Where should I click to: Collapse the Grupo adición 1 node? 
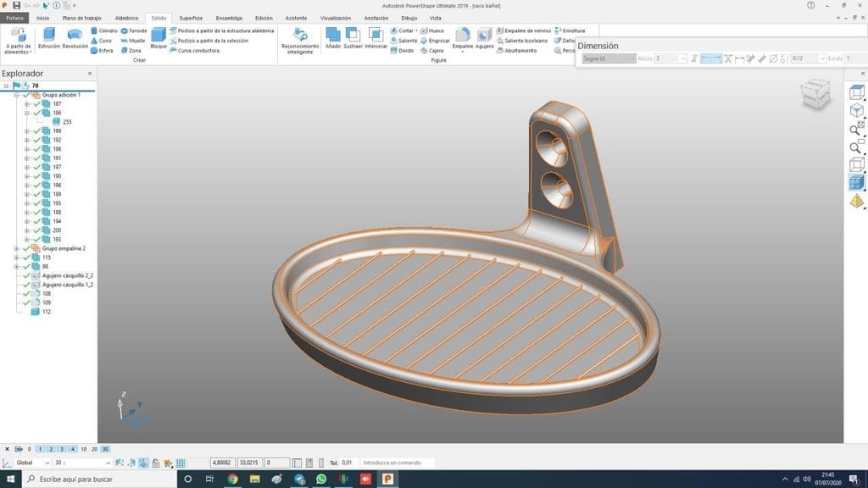point(17,95)
